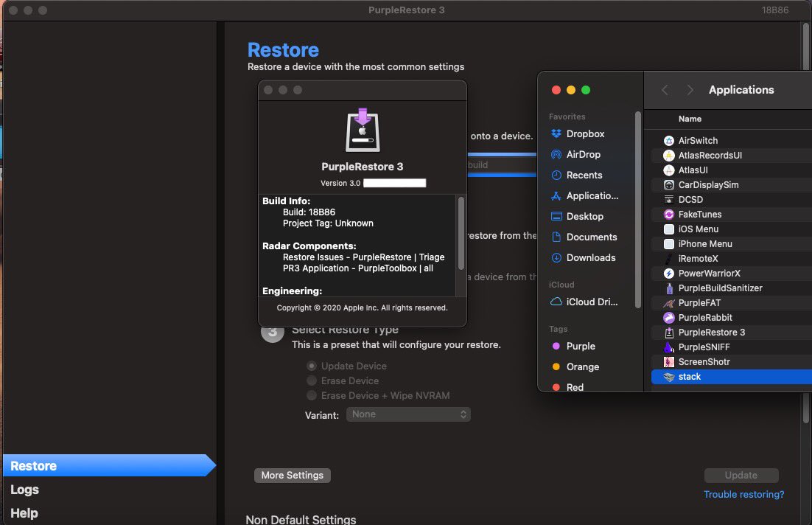Click the Engineering: heading in About window

tap(292, 291)
